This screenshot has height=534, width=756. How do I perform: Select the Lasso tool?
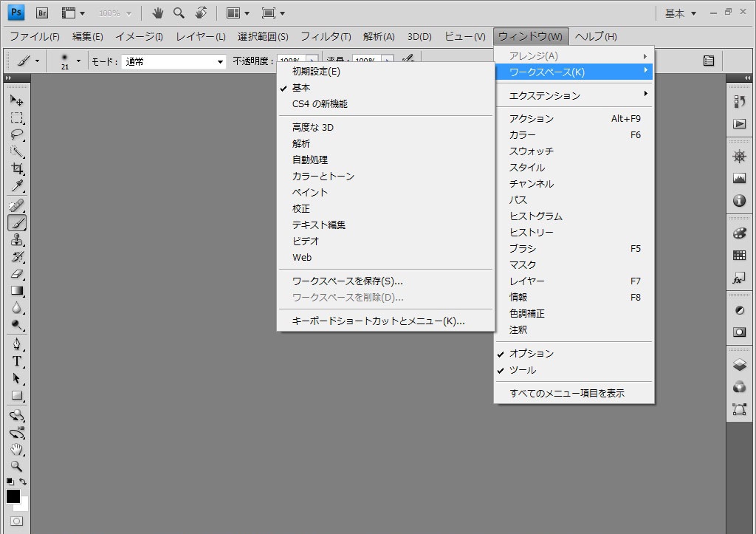[x=17, y=134]
